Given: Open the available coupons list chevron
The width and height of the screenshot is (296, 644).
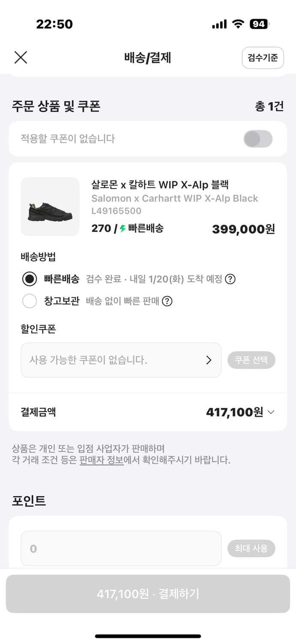Looking at the screenshot, I should [x=210, y=360].
